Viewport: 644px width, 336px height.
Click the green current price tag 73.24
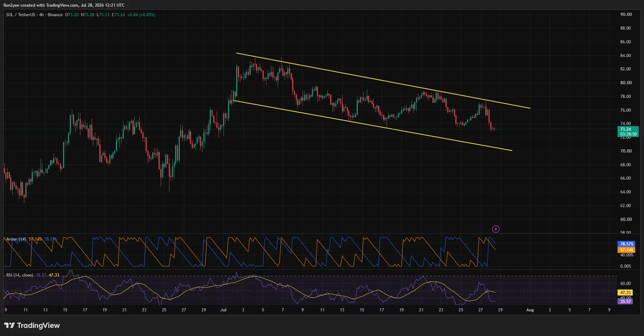[x=628, y=129]
